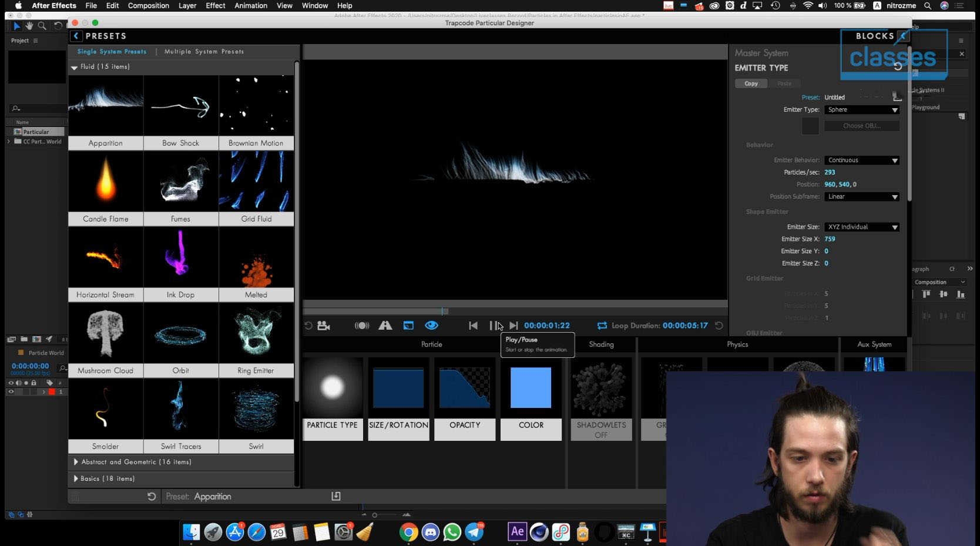Open the Emitter Behavior dropdown

[862, 160]
